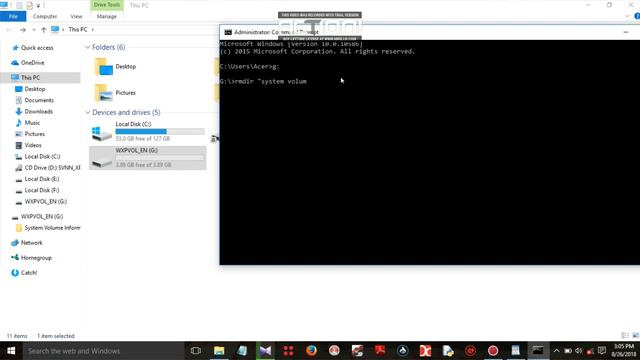Open the Action Center notifications icon
The height and width of the screenshot is (360, 640).
click(602, 351)
